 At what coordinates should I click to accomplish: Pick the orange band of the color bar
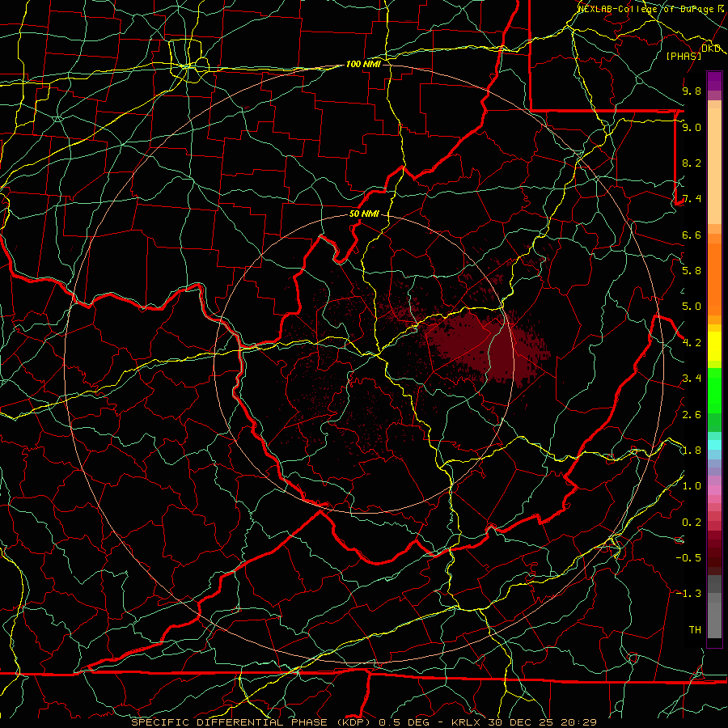click(x=714, y=278)
